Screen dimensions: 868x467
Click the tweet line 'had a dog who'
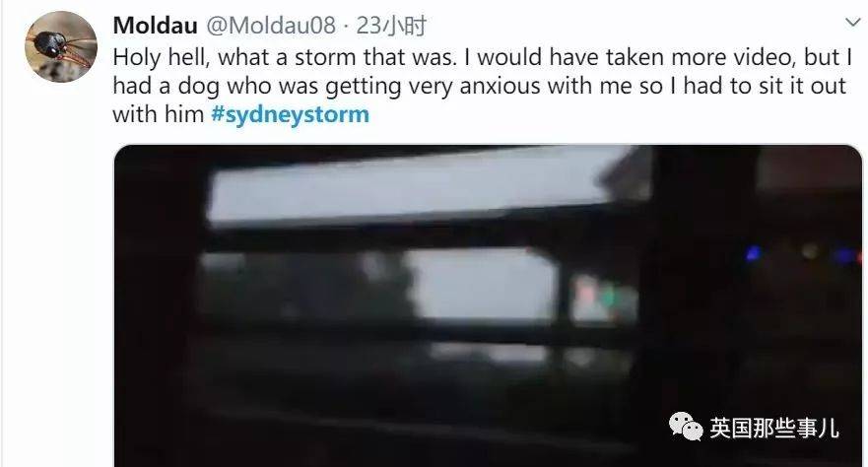(x=480, y=87)
